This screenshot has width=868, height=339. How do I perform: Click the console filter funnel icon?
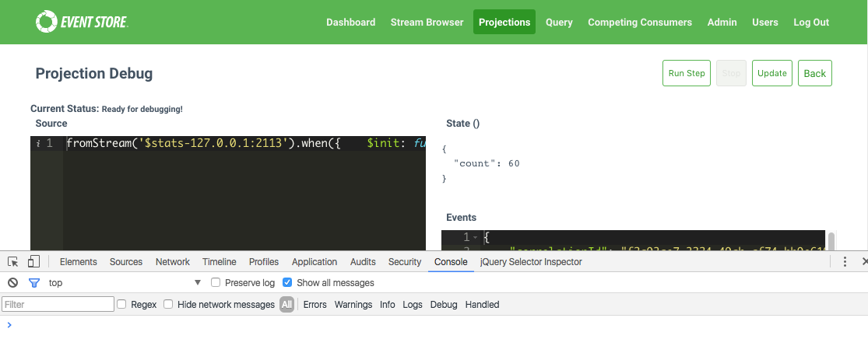coord(33,283)
